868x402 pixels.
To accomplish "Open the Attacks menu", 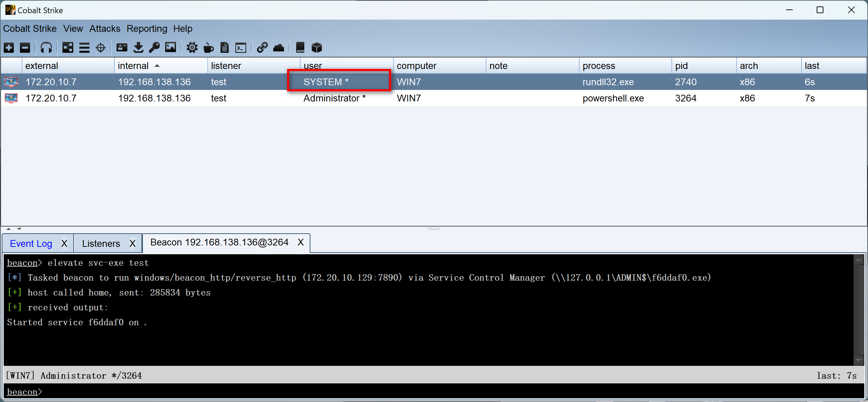I will (x=105, y=29).
